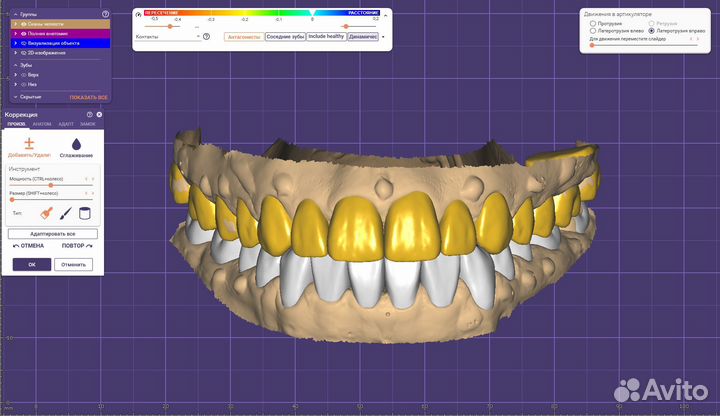Viewport: 720px width, 416px height.
Task: Open the Контакты dropdown
Action: (164, 36)
